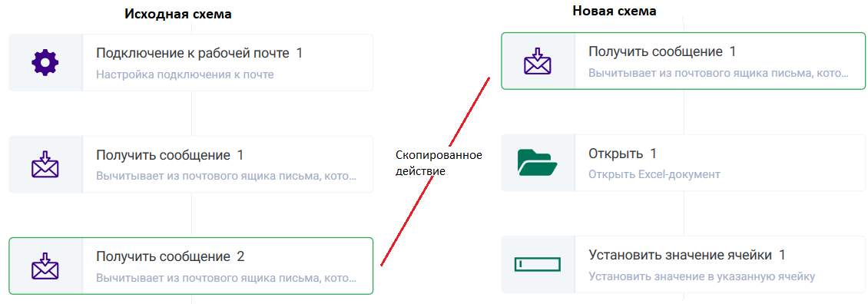Click description Настройка подключения к почте
The image size is (868, 304).
click(x=185, y=74)
